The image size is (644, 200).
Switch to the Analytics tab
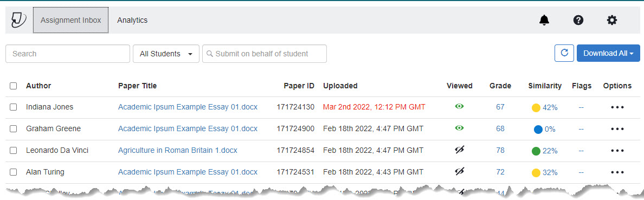[x=132, y=20]
